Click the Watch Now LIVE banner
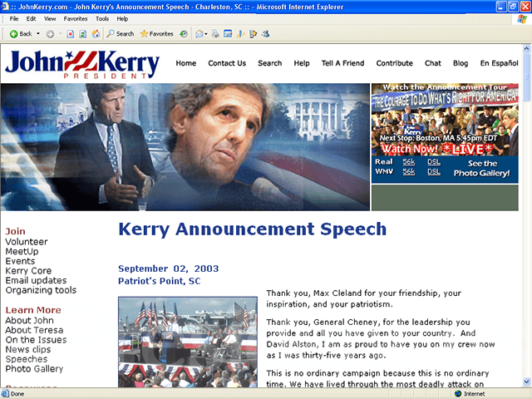 click(436, 149)
